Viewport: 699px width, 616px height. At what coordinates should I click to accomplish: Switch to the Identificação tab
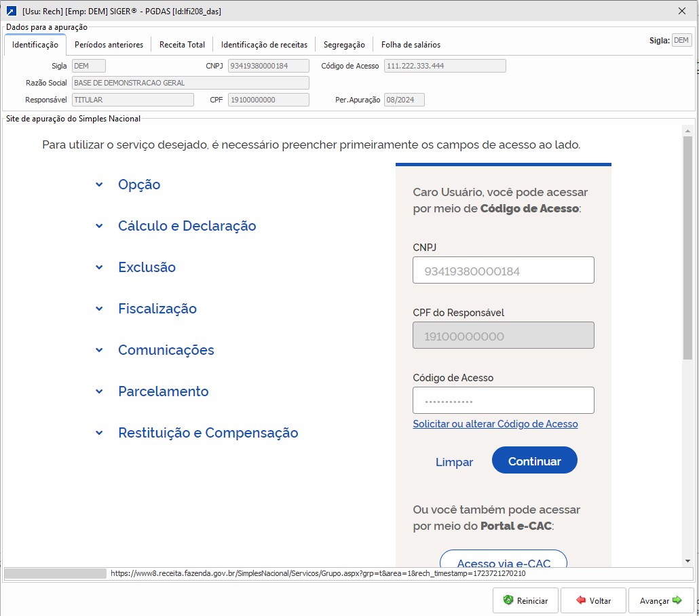[x=35, y=45]
